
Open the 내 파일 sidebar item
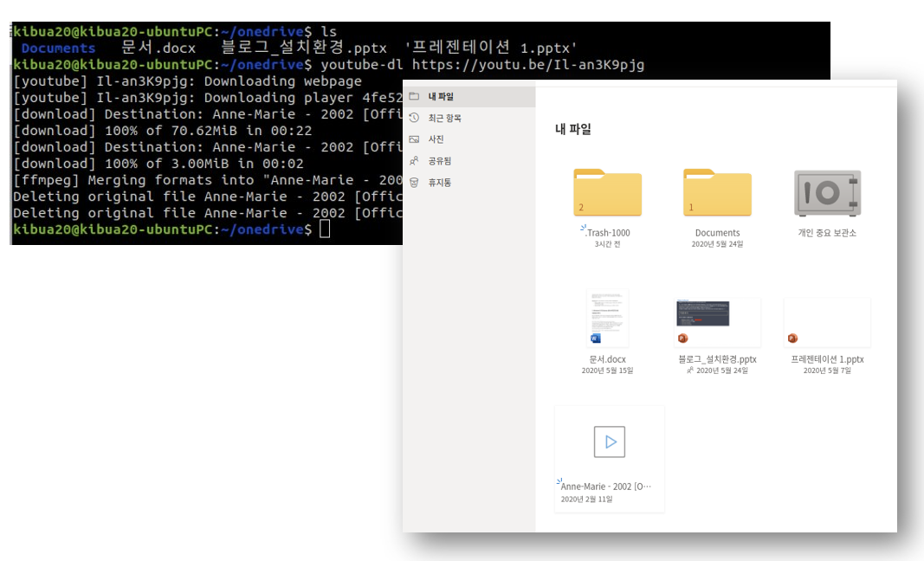click(469, 97)
